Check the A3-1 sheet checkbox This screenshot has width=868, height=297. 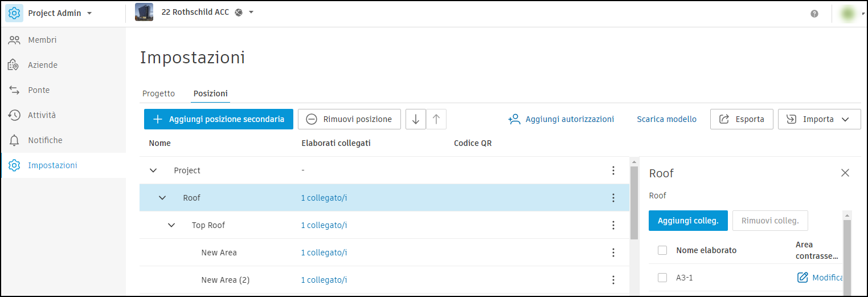coord(662,278)
